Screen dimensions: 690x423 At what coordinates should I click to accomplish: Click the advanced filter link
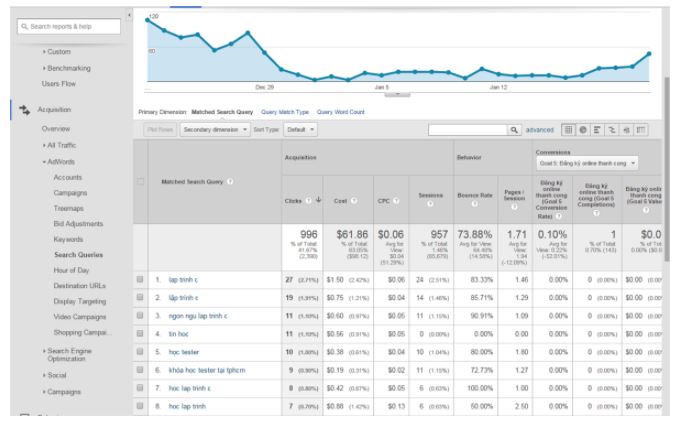coord(540,130)
